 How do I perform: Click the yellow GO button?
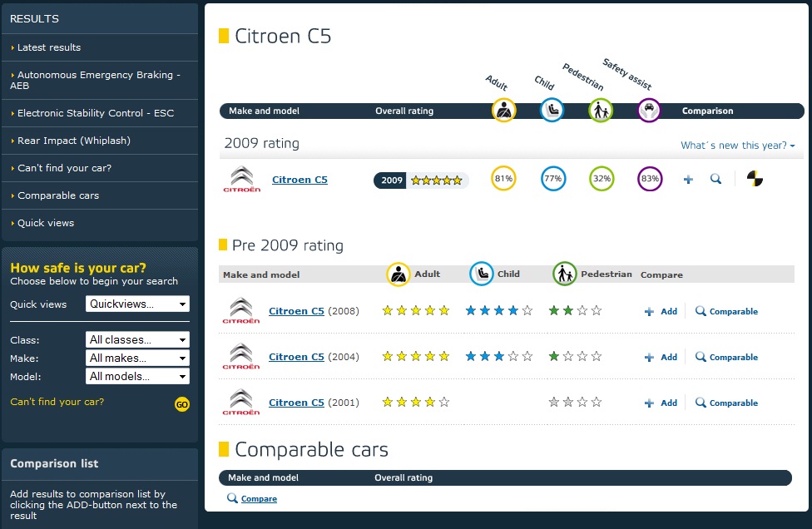tap(181, 404)
